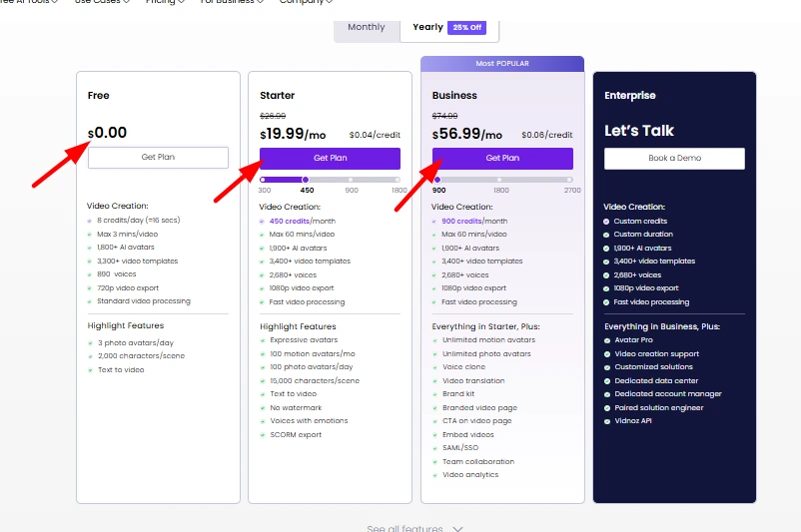Screen dimensions: 801x532
Task: Click 'Max 3 mins/video' feature
Action: [x=127, y=234]
